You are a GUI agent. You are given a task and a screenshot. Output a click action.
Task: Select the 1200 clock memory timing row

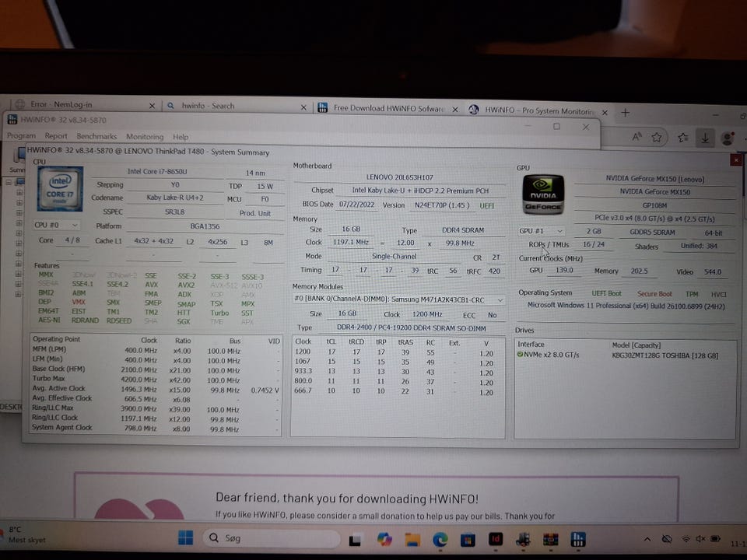pos(398,352)
